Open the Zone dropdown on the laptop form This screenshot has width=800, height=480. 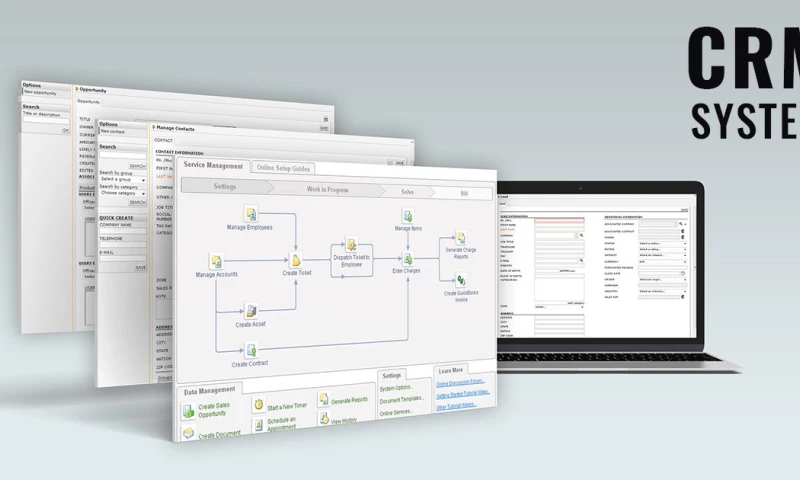pos(559,307)
